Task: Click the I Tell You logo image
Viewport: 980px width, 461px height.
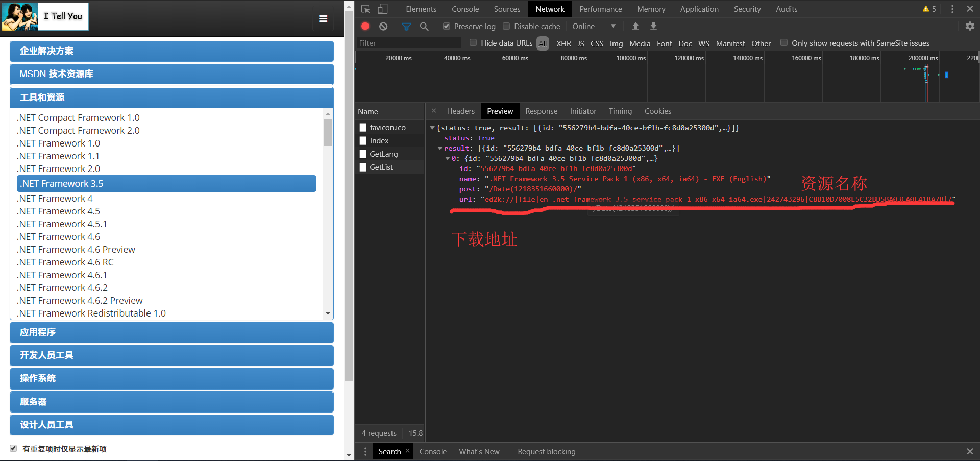Action: [x=45, y=16]
